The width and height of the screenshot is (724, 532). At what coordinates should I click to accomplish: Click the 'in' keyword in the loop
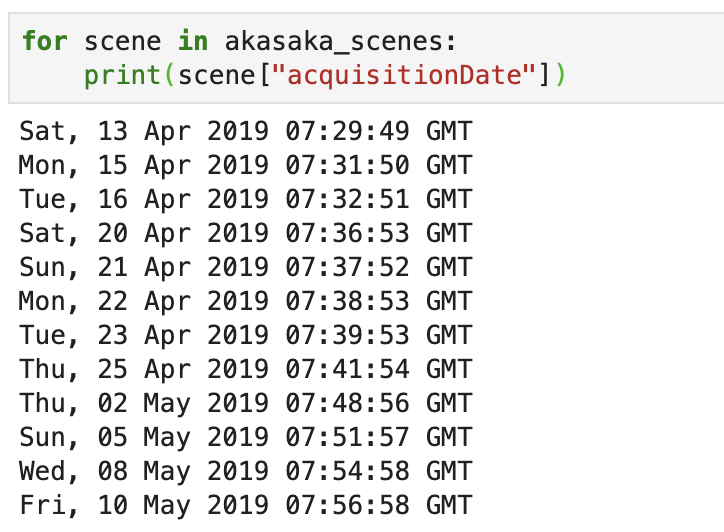[193, 41]
